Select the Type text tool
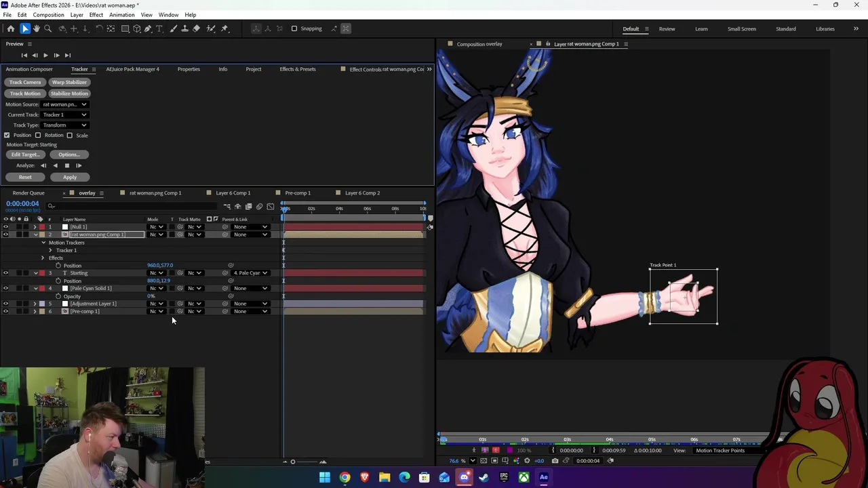This screenshot has height=488, width=868. [x=159, y=28]
